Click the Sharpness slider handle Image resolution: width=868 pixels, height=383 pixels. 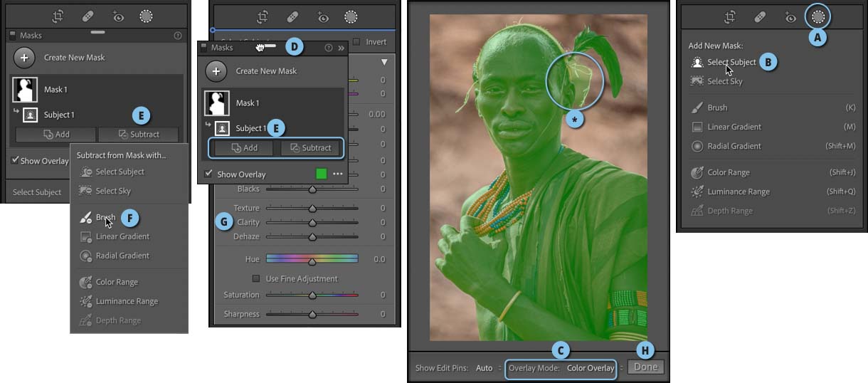pos(312,315)
